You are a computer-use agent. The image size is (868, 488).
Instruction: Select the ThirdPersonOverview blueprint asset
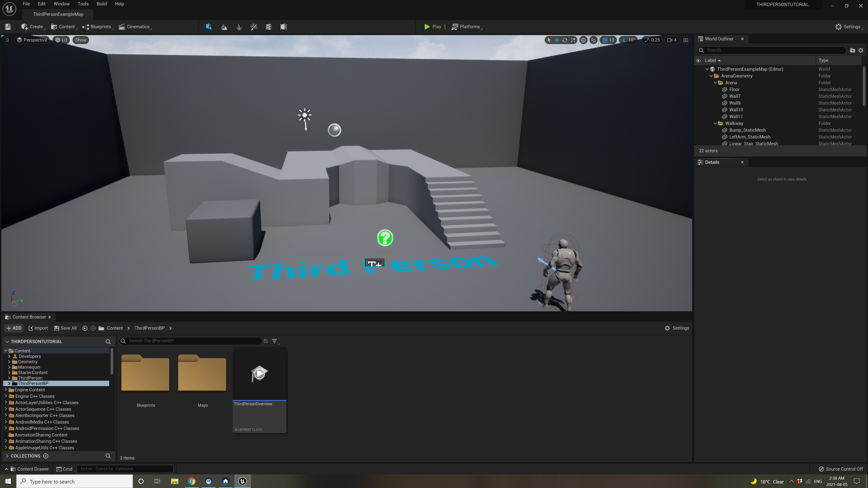[x=259, y=390]
